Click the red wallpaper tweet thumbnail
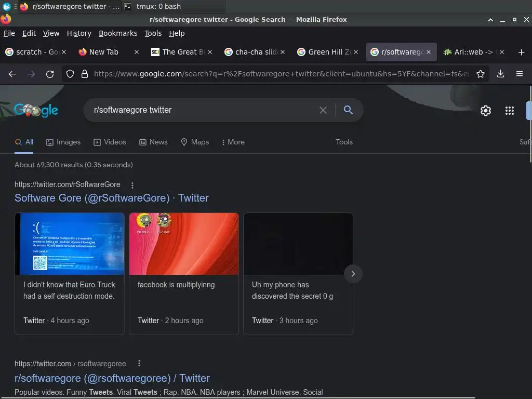 184,244
